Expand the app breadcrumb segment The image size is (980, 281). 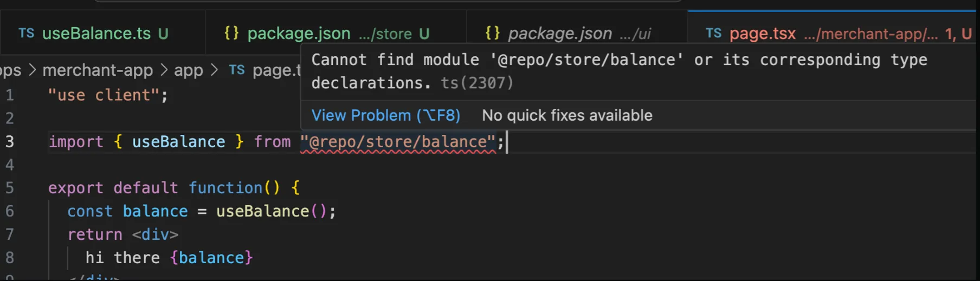pos(188,70)
